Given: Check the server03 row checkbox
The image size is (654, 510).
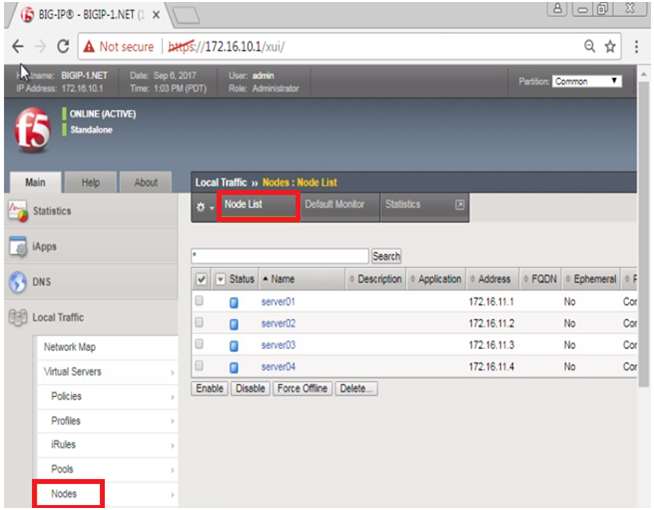Looking at the screenshot, I should coord(200,345).
